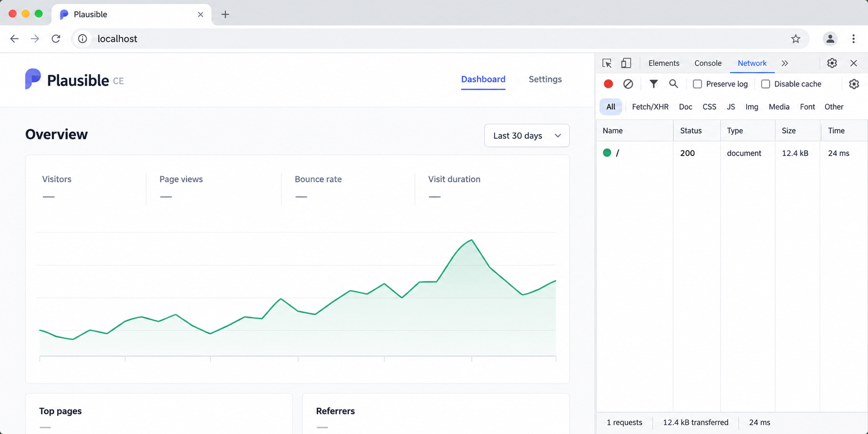Click the inspect element selector icon

pos(607,63)
